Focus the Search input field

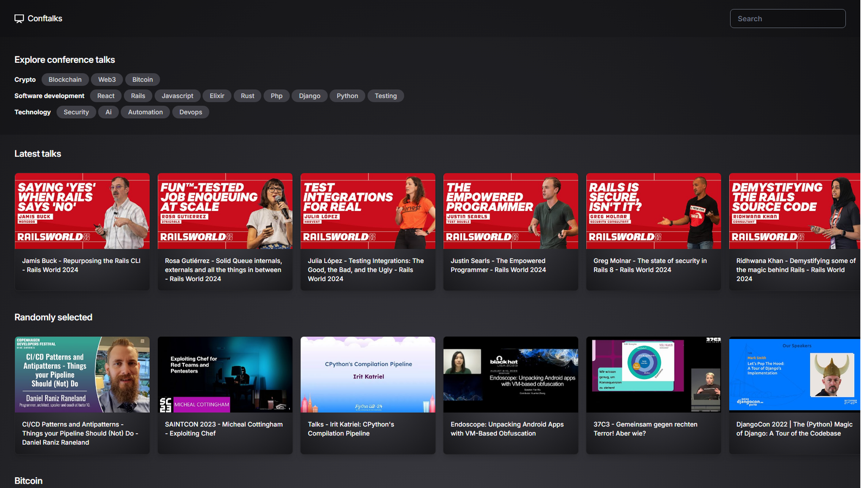click(788, 18)
